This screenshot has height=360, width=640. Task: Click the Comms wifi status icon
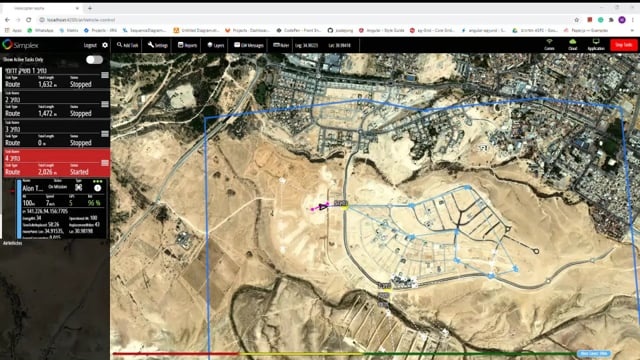(x=549, y=45)
